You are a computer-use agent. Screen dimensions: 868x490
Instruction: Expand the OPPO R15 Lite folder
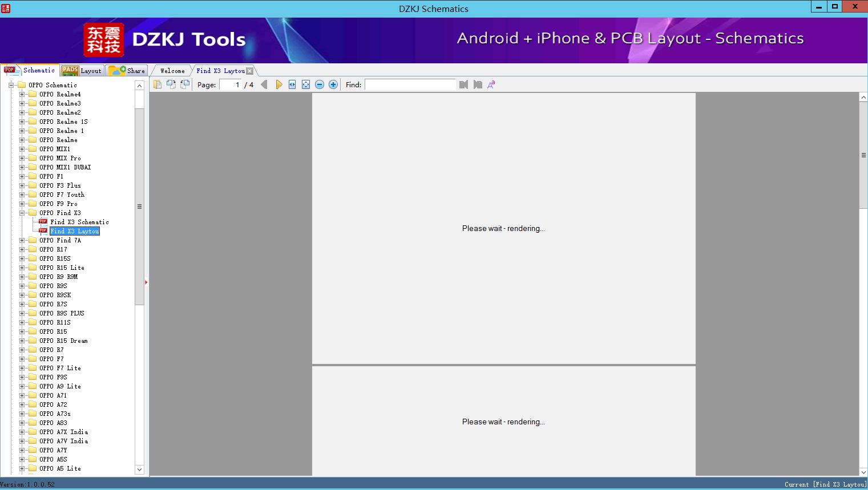pos(22,268)
